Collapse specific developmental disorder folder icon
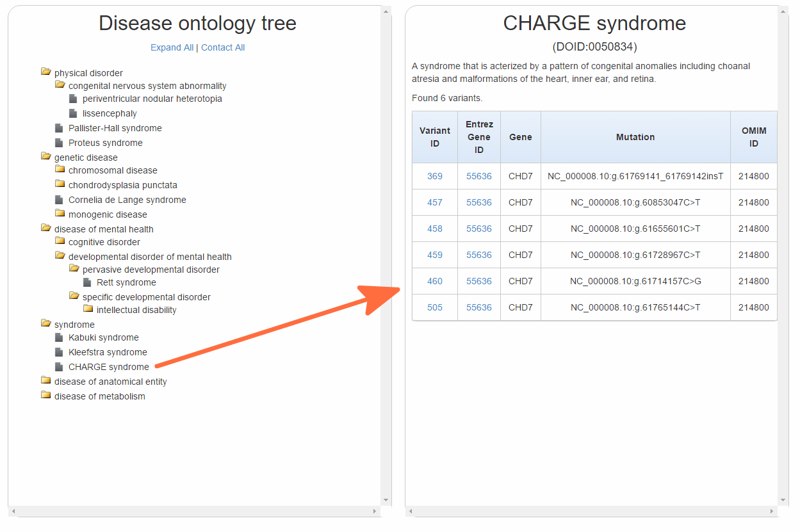 [74, 296]
